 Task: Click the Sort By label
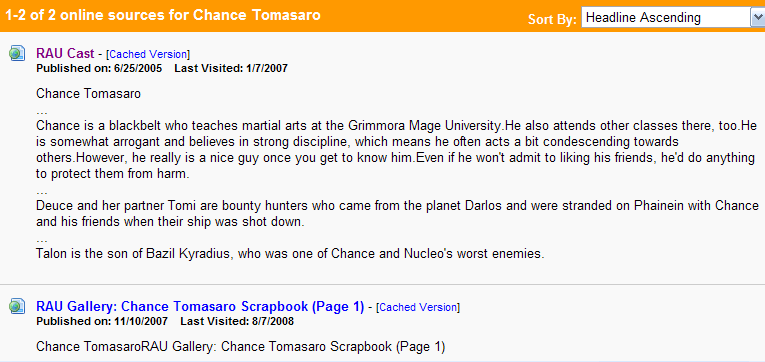[552, 19]
